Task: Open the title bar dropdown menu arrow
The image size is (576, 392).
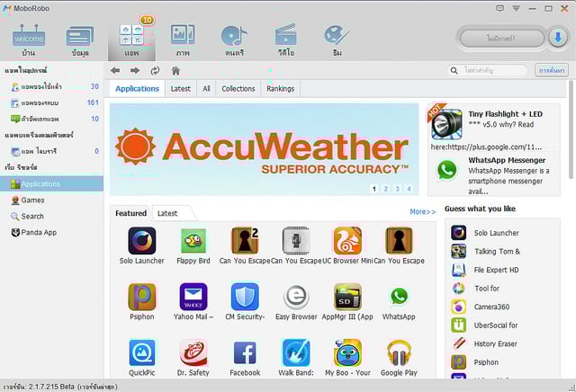Action: tap(517, 8)
